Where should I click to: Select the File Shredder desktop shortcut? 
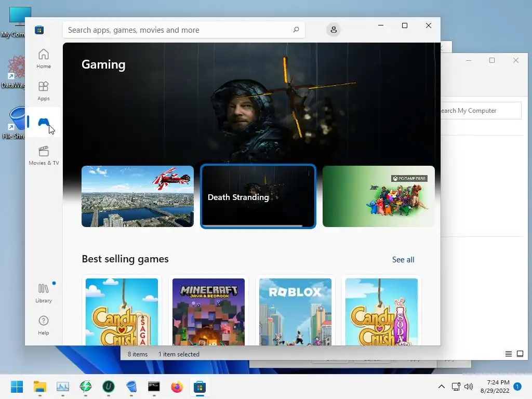pos(13,123)
